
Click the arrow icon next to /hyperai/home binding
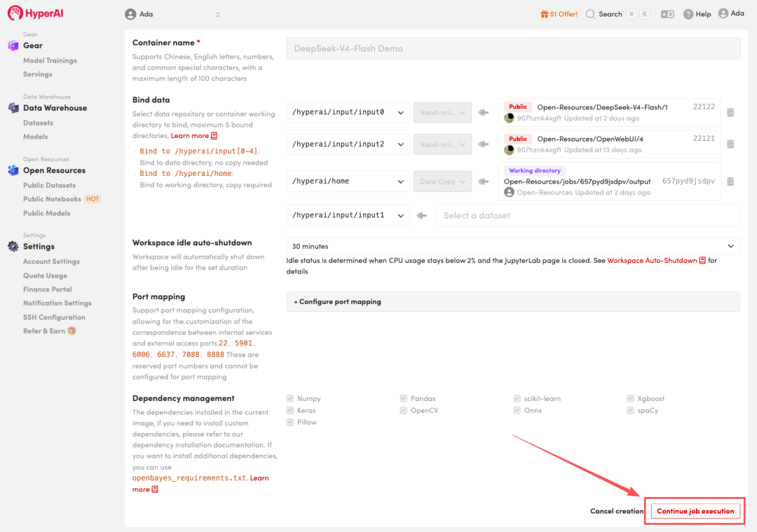tap(483, 182)
